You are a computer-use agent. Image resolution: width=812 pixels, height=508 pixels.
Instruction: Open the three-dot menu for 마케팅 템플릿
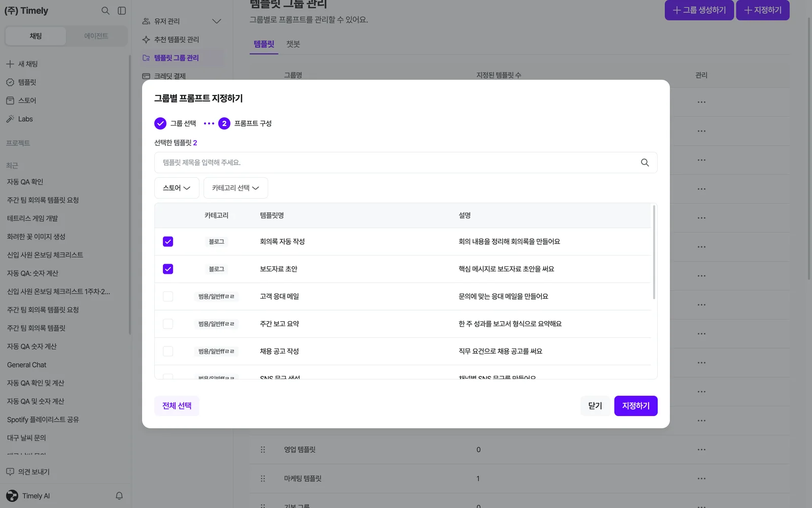click(701, 479)
